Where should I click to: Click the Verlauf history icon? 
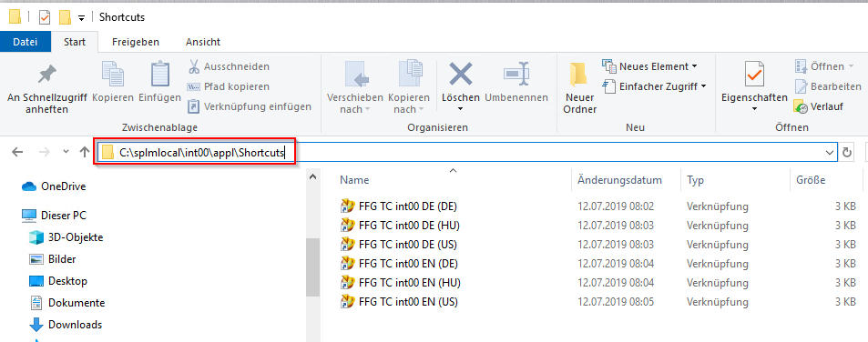click(801, 106)
